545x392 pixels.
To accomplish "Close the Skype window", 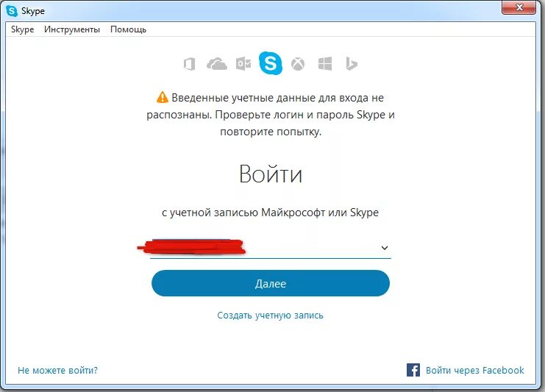I will click(519, 7).
